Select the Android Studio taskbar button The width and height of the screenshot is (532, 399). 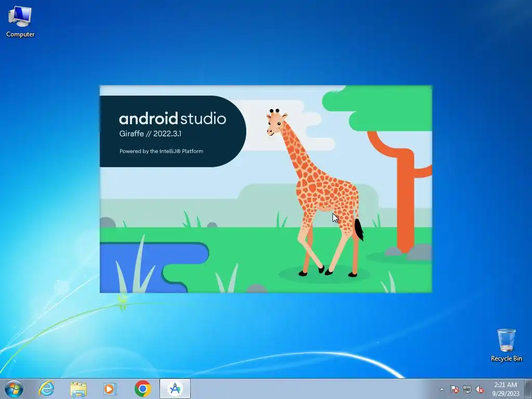click(x=175, y=389)
